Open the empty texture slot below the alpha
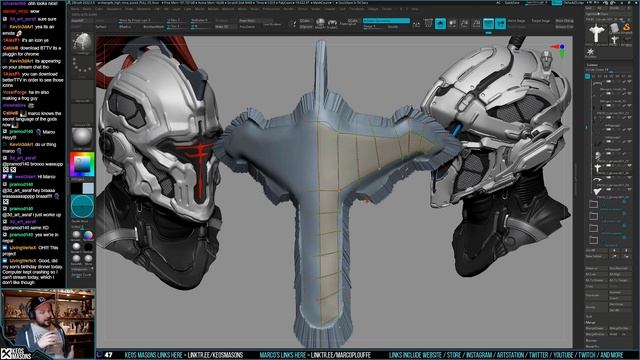Image resolution: width=640 pixels, height=360 pixels. pyautogui.click(x=82, y=114)
